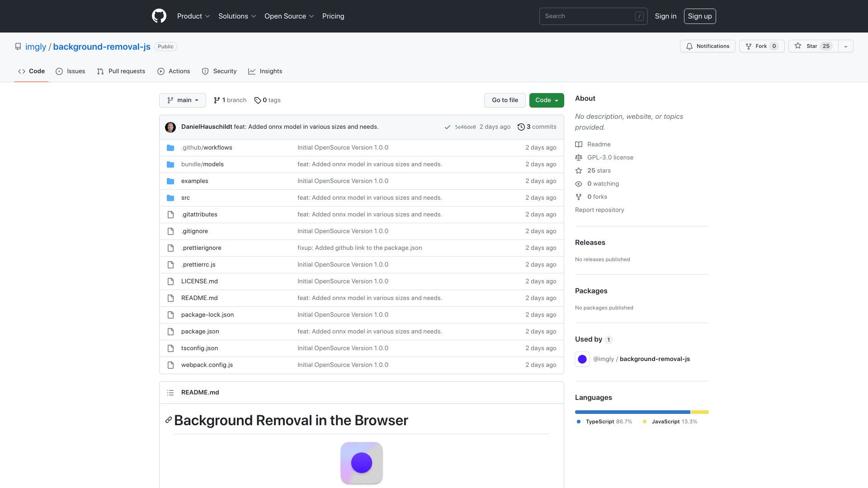Open README table of contents list icon
The height and width of the screenshot is (488, 868).
click(x=170, y=393)
